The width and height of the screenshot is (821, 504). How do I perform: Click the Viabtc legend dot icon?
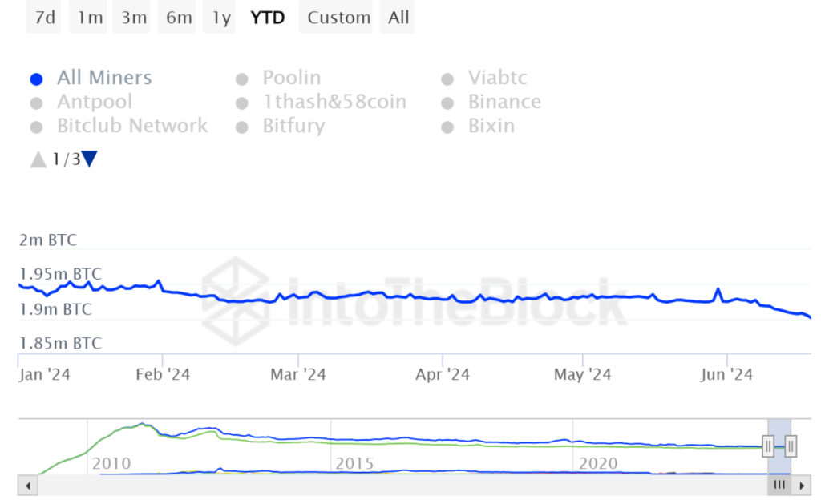click(448, 79)
